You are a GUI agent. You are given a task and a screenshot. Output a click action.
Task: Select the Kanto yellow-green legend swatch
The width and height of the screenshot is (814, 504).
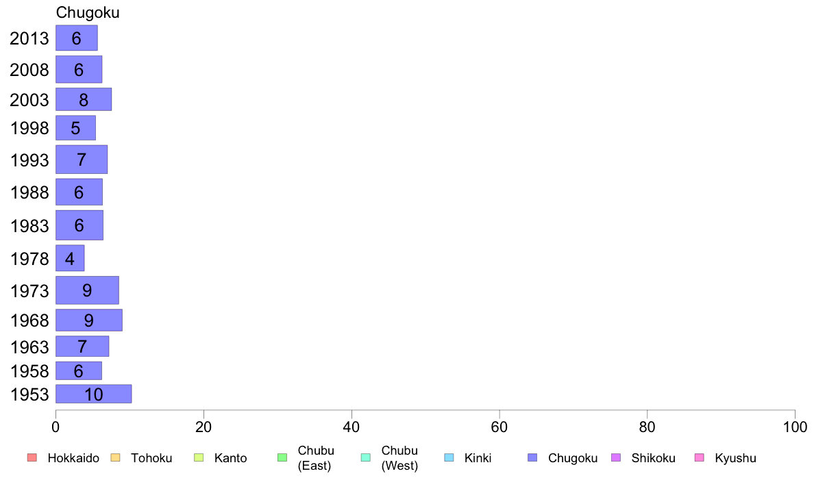pos(199,457)
